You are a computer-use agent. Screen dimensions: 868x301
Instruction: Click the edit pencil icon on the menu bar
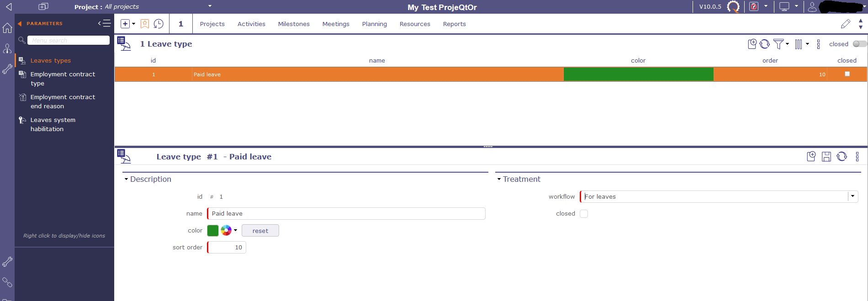pyautogui.click(x=846, y=24)
